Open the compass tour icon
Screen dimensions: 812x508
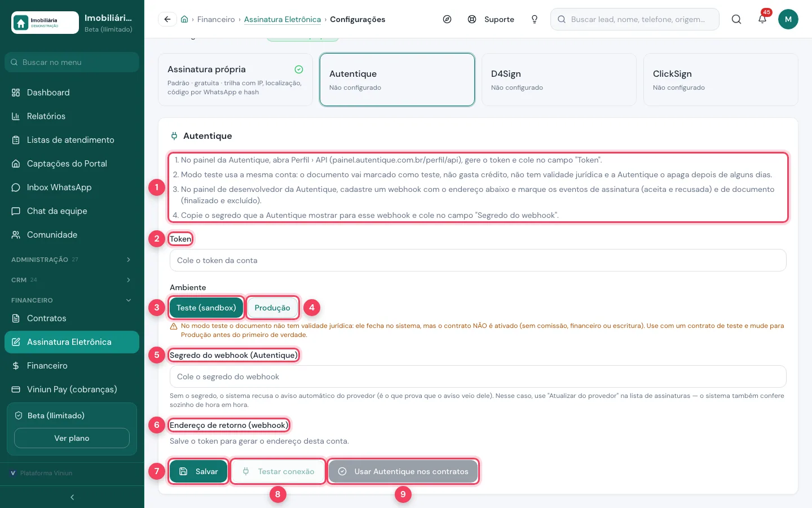[447, 19]
